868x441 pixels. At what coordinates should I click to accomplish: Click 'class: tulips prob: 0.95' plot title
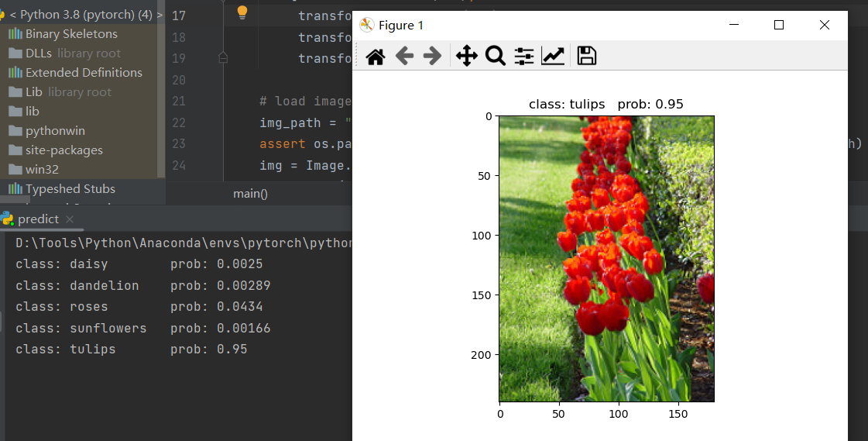point(606,104)
